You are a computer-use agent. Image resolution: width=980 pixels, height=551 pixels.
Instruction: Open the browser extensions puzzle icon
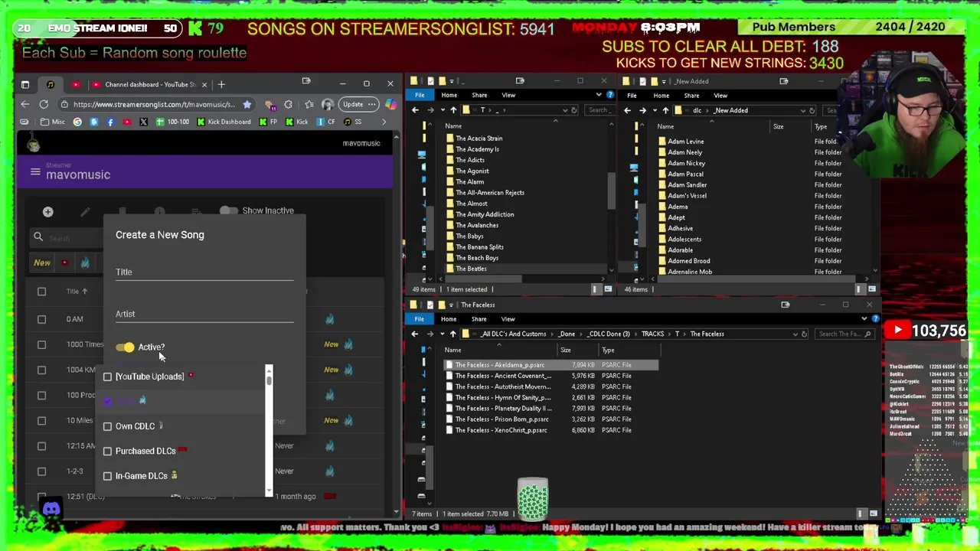[x=288, y=104]
